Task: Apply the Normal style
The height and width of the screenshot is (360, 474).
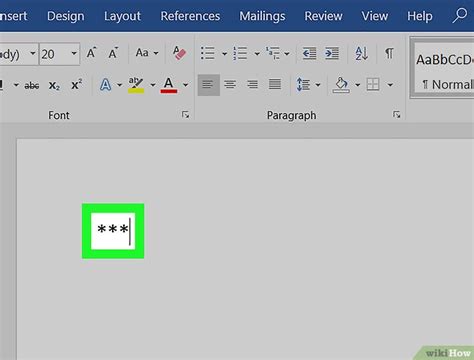Action: pos(445,72)
